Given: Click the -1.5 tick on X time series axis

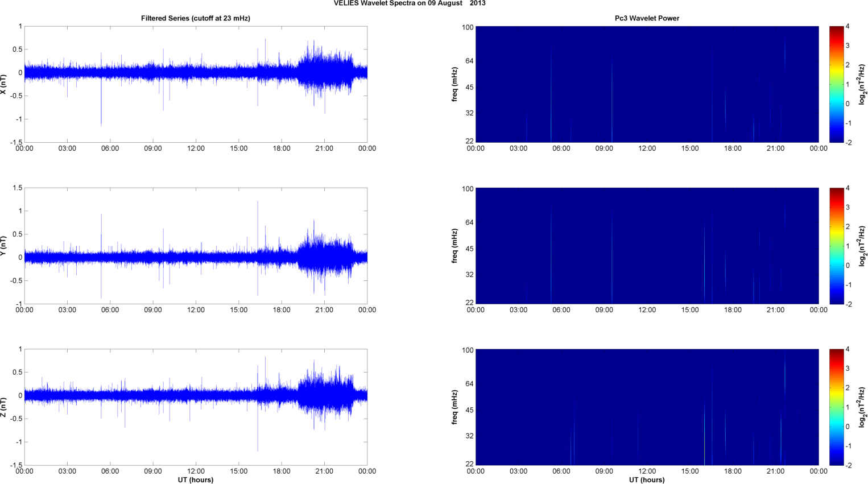Looking at the screenshot, I should point(16,143).
